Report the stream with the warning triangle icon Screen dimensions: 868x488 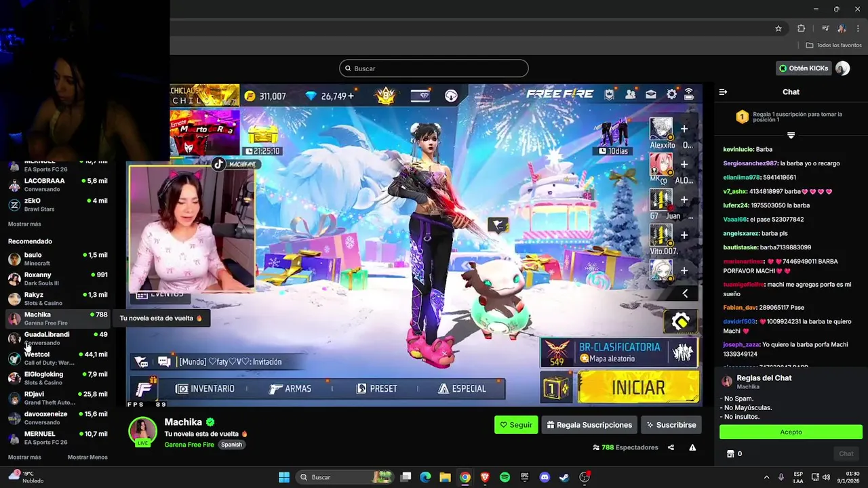(x=692, y=447)
